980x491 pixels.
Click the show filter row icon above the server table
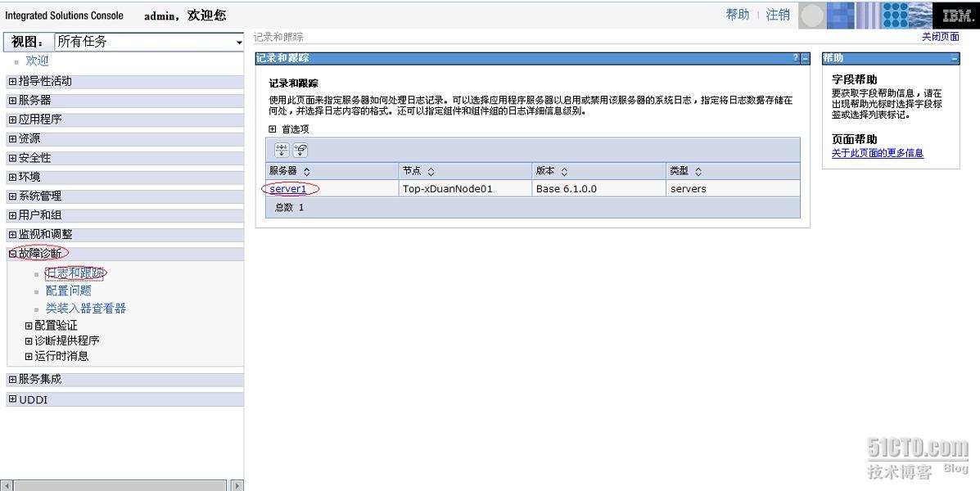pos(281,150)
